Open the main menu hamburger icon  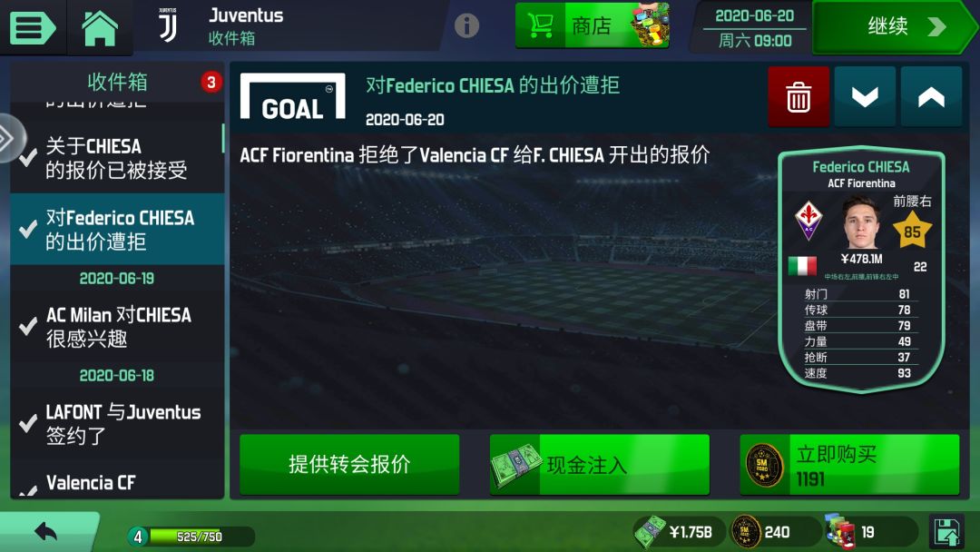[x=31, y=27]
